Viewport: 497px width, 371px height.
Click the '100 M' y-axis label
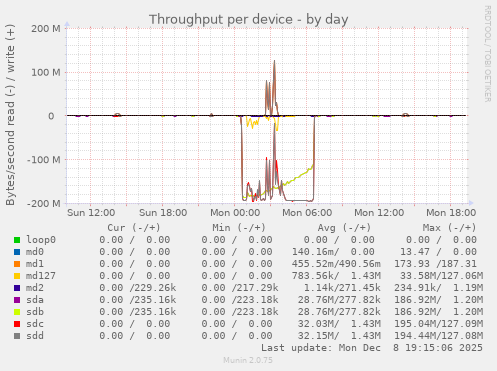(46, 72)
